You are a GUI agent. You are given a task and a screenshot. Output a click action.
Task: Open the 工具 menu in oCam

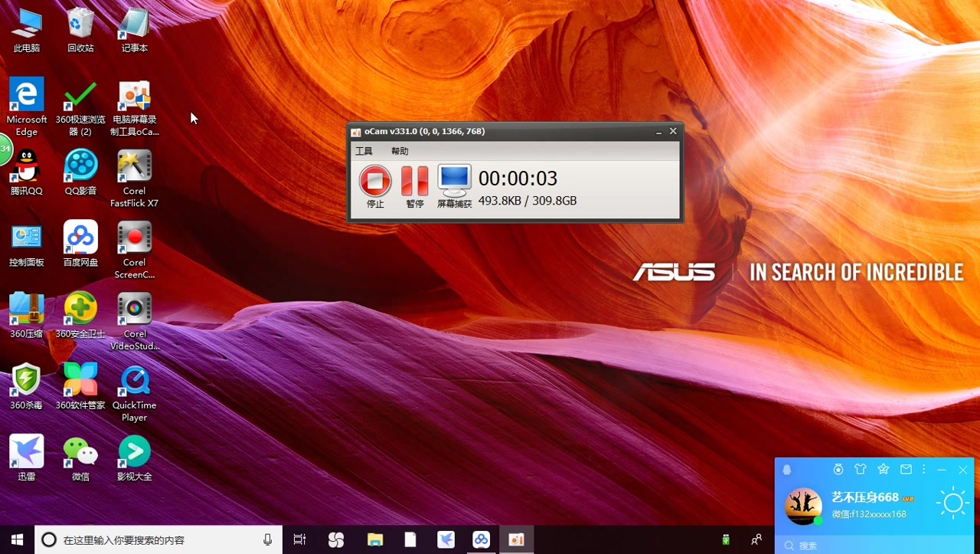tap(364, 151)
